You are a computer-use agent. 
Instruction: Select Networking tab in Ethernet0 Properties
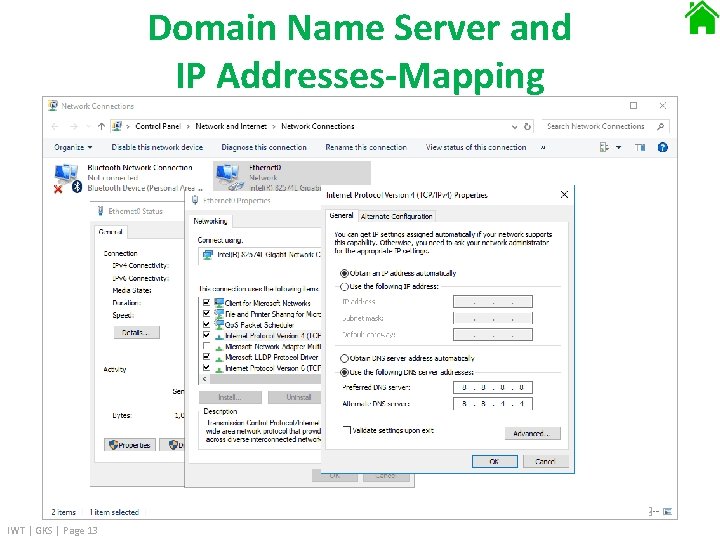(x=210, y=221)
